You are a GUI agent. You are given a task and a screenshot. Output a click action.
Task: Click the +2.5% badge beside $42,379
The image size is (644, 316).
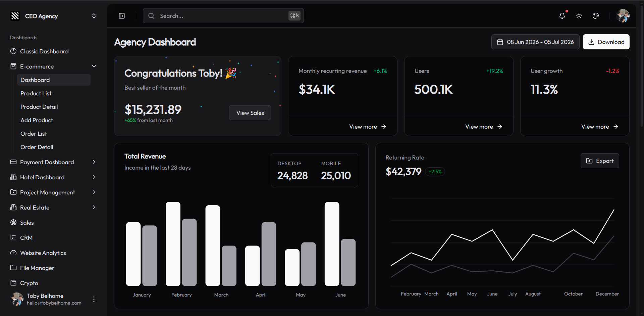(435, 172)
